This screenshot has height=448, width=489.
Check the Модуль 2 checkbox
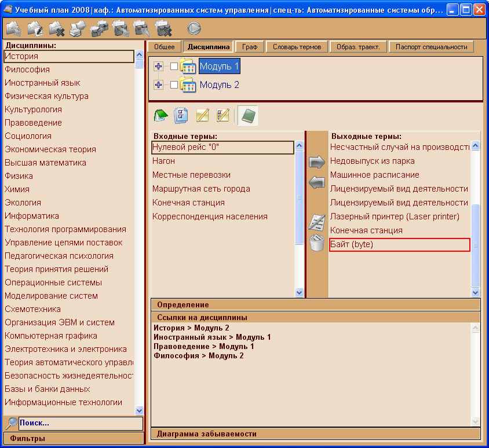(174, 85)
